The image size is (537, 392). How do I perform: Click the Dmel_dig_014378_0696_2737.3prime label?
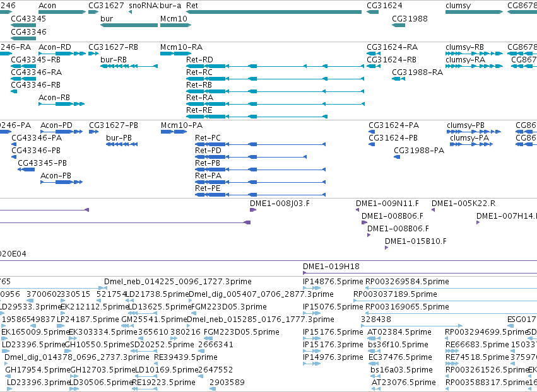coord(77,357)
